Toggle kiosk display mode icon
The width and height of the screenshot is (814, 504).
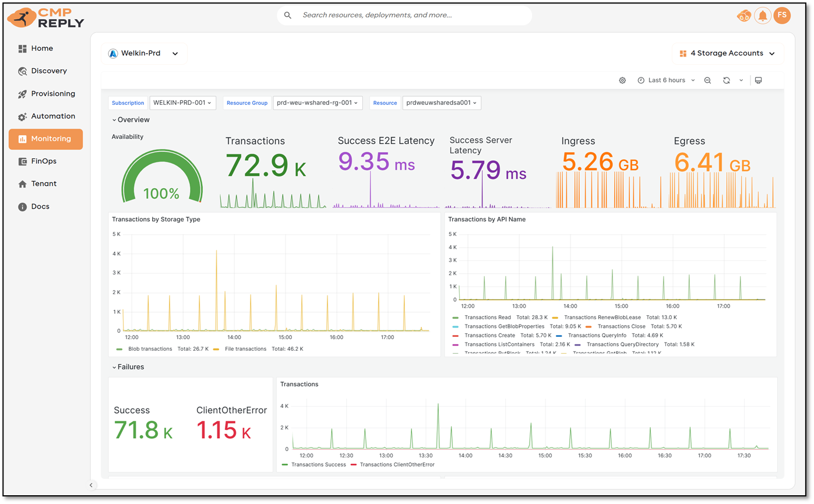758,80
